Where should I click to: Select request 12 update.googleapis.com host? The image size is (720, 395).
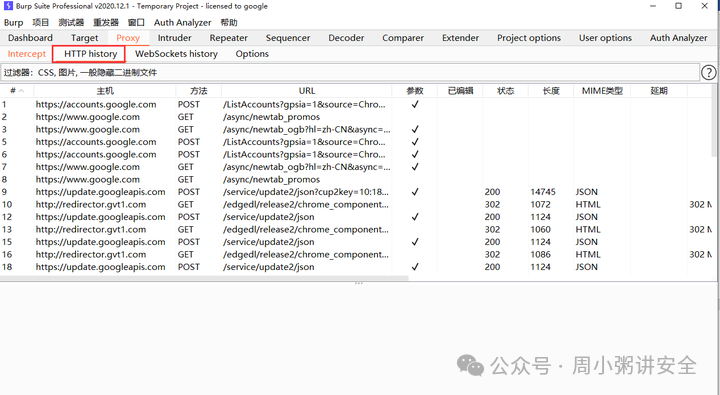tap(101, 217)
